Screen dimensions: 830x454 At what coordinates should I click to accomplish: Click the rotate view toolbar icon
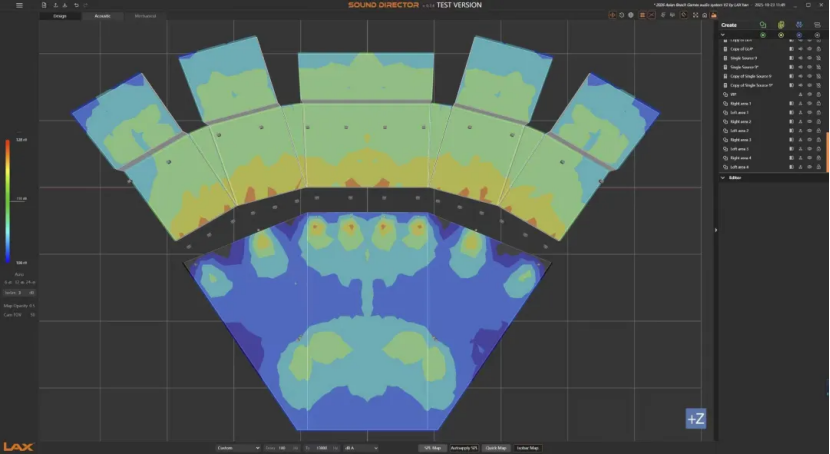click(x=621, y=15)
